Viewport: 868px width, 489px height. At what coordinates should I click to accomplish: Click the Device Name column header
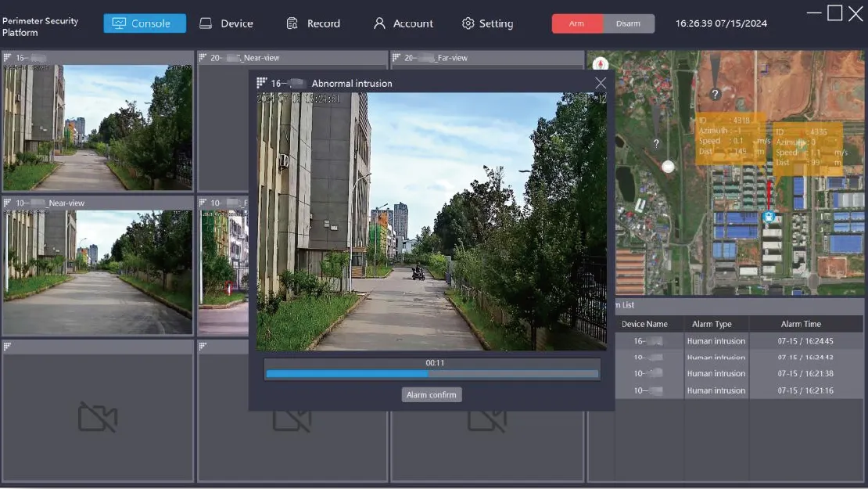[x=644, y=324]
